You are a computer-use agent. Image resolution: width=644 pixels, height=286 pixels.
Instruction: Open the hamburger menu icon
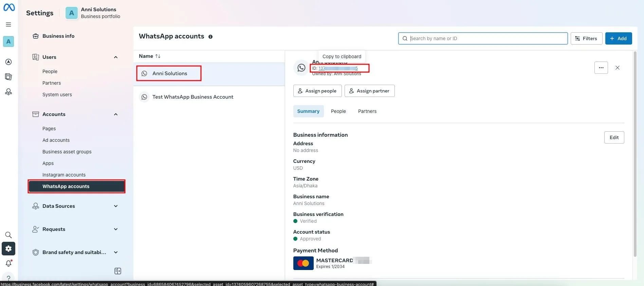8,24
